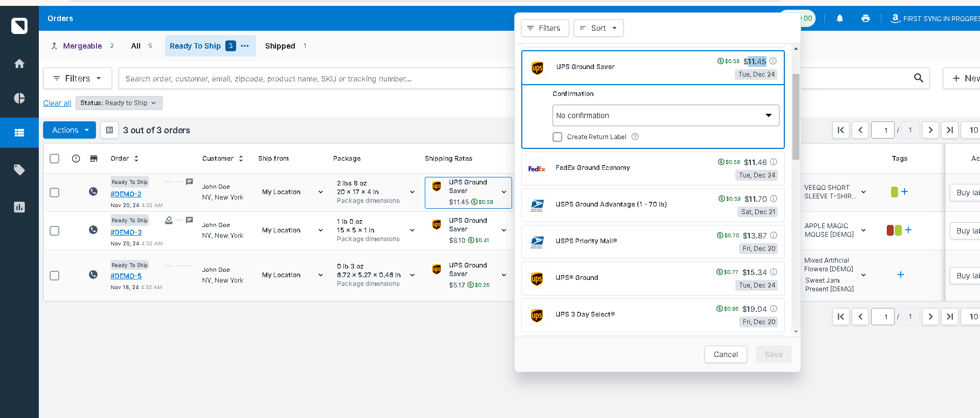980x418 pixels.
Task: Open the Actions dropdown
Action: tap(70, 130)
